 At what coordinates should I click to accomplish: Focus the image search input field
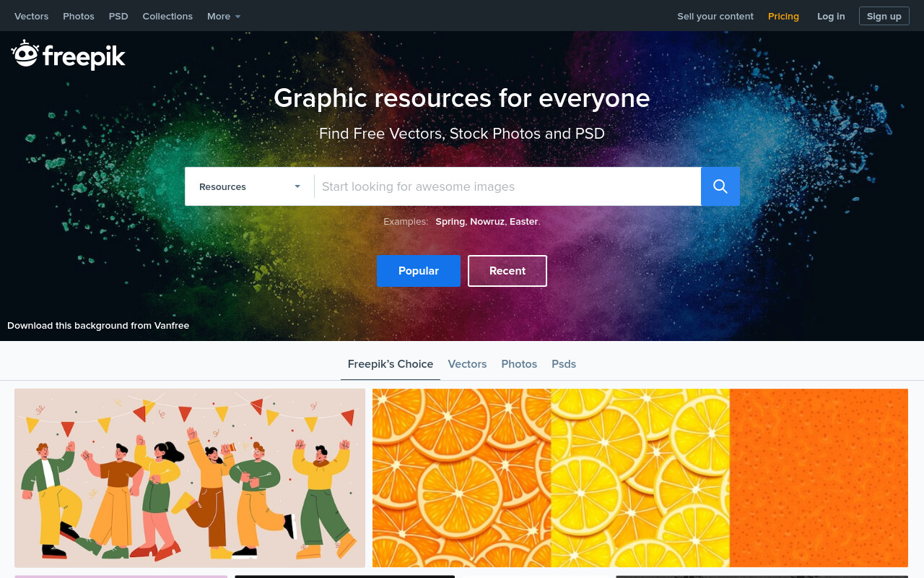point(507,186)
